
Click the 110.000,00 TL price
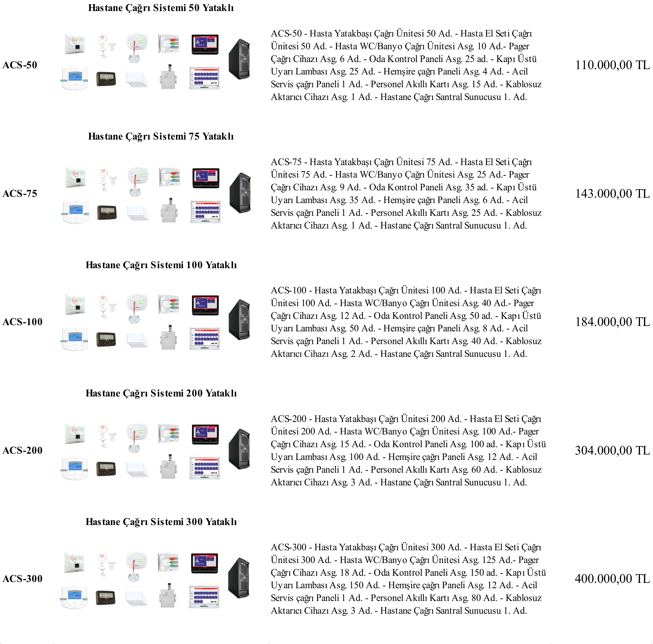[x=613, y=65]
